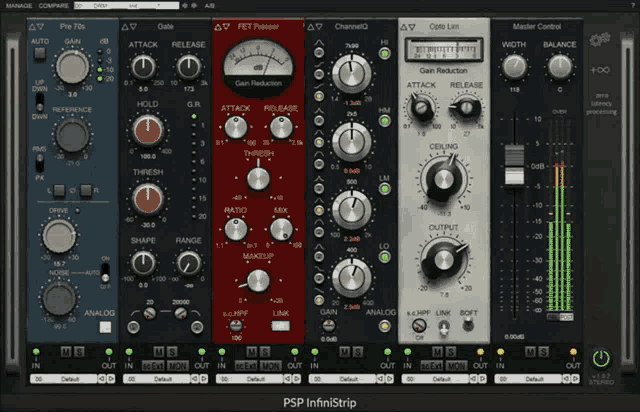Move Pre 70s module up with triangle arrow
Viewport: 640px width, 412px height.
(x=32, y=27)
